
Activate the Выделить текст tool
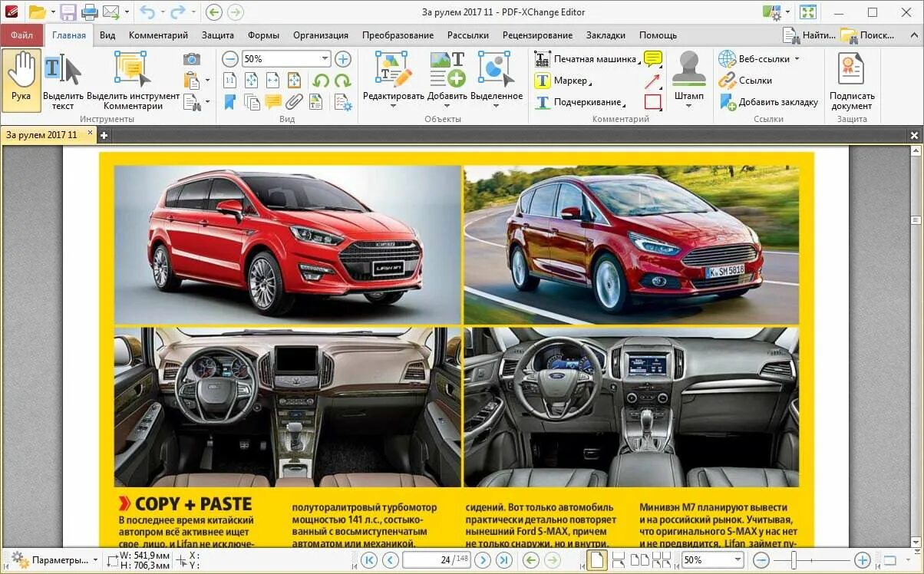click(x=63, y=80)
